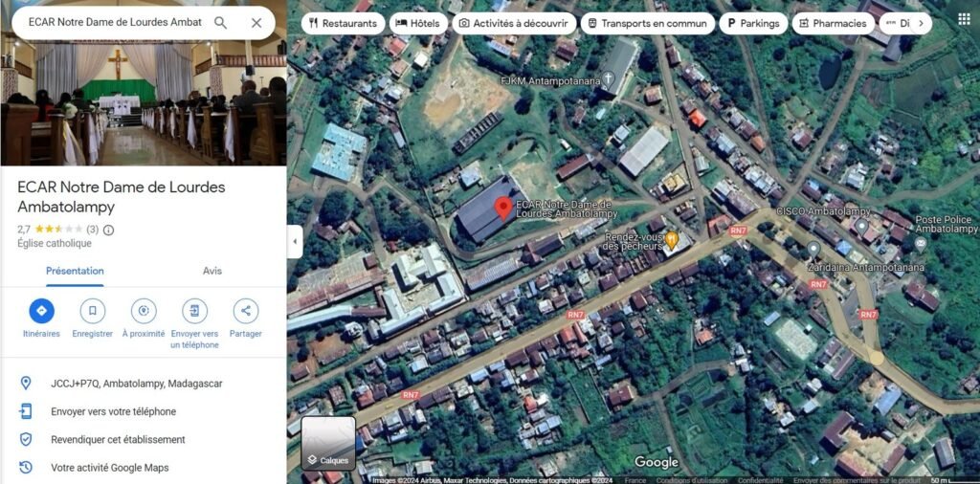Click Envoyer vers un téléphone icon
The height and width of the screenshot is (484, 980).
point(194,311)
